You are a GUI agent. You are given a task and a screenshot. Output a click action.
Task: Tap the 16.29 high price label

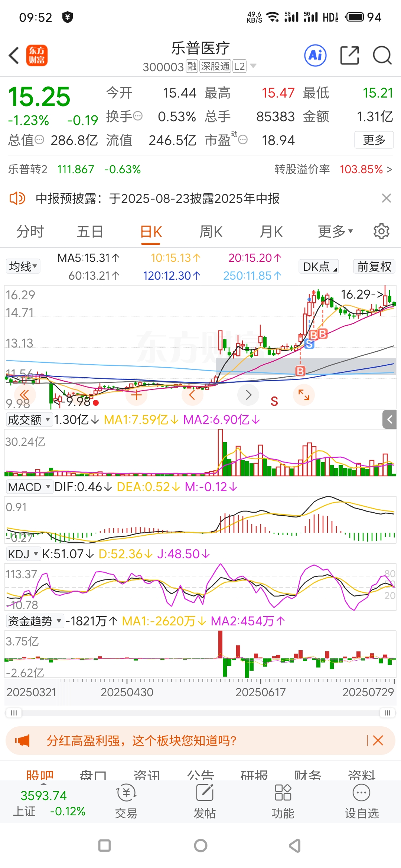[362, 294]
